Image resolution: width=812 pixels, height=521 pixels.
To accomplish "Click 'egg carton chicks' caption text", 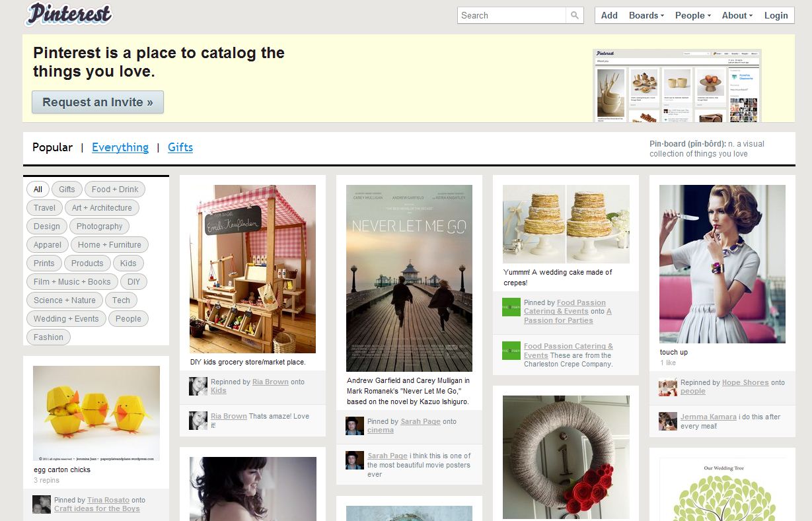I will 62,470.
